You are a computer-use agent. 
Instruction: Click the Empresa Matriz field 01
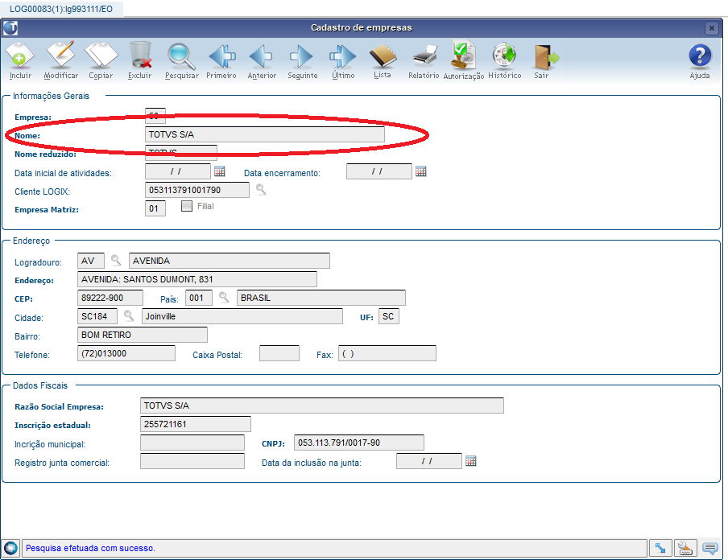point(155,208)
